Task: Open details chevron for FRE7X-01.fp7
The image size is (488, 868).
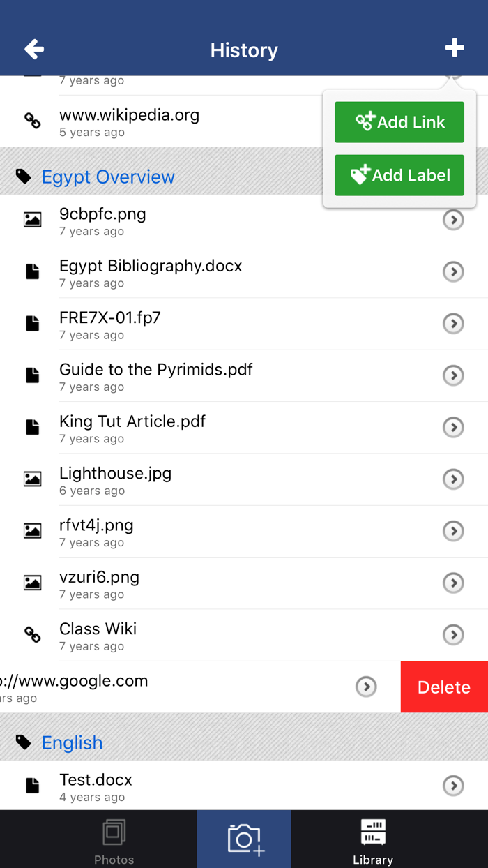Action: coord(453,323)
